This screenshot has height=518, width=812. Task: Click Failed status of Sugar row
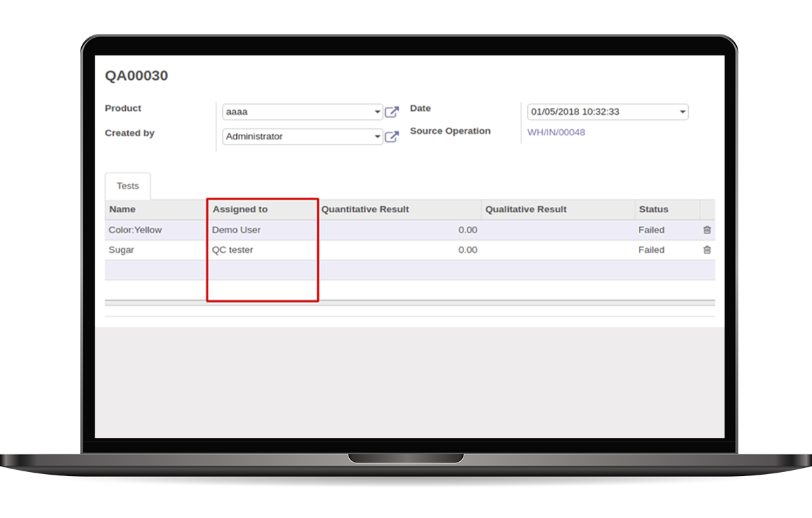(x=652, y=250)
